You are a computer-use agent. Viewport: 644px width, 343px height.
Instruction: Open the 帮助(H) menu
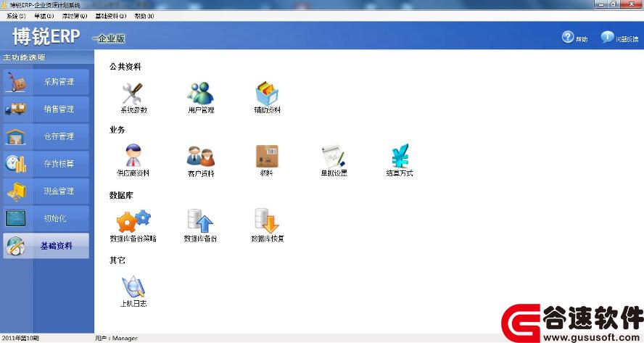click(144, 16)
